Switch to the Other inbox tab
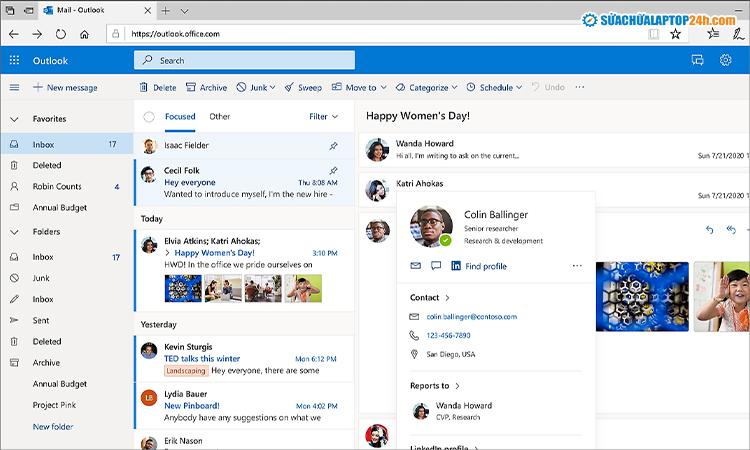 pyautogui.click(x=219, y=117)
